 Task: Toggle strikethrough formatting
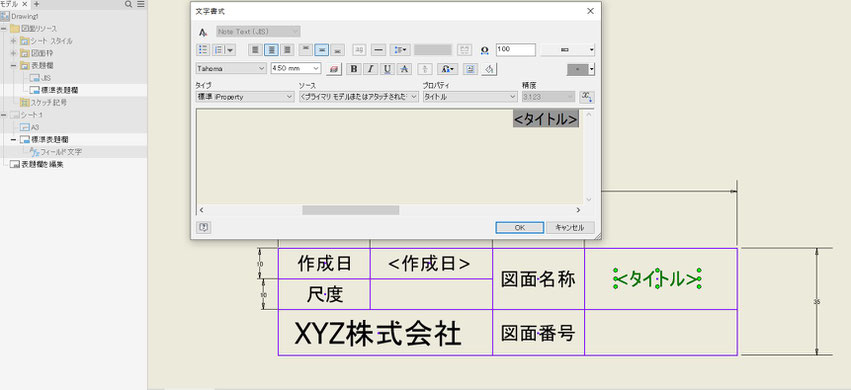click(404, 69)
